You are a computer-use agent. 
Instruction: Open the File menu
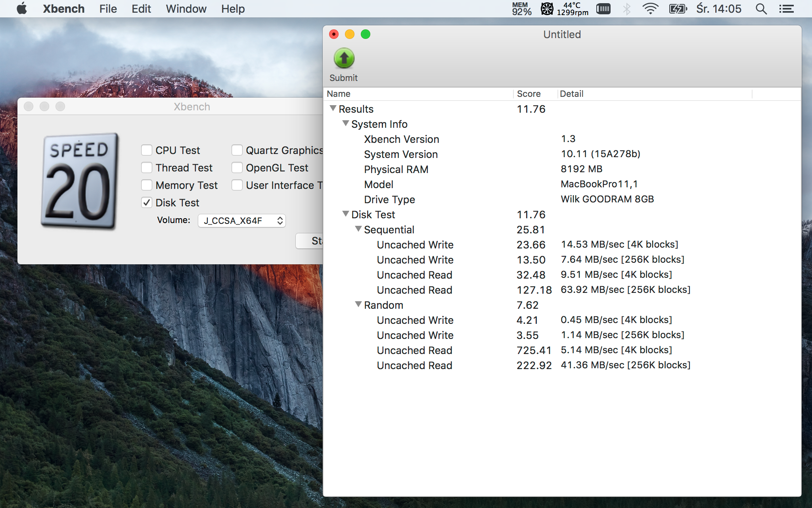tap(108, 9)
